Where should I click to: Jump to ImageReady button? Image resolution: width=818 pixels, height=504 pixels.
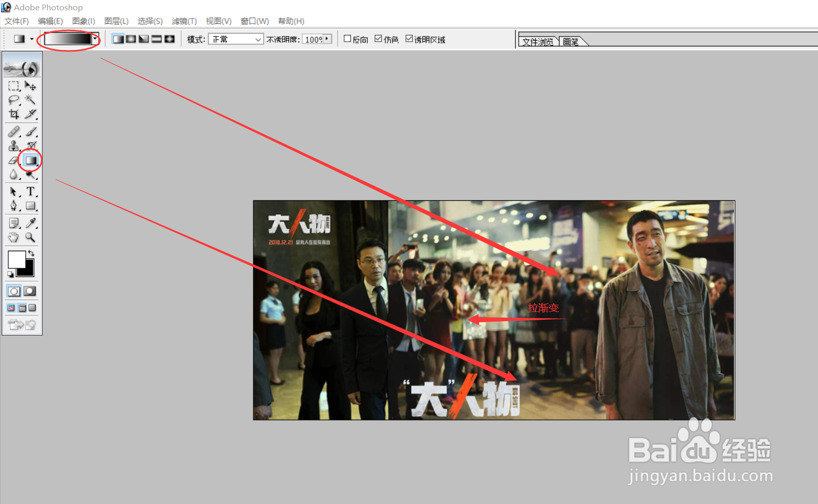coord(22,324)
